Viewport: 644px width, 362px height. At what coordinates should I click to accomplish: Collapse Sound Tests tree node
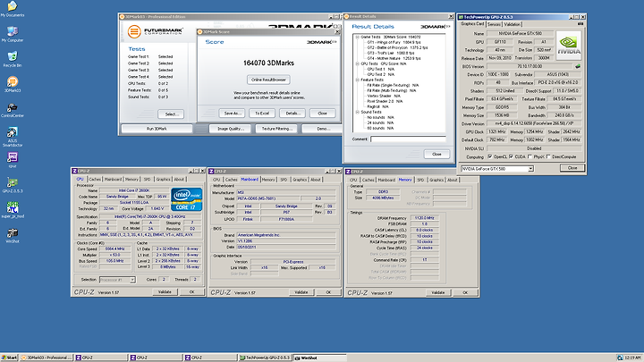pyautogui.click(x=357, y=112)
